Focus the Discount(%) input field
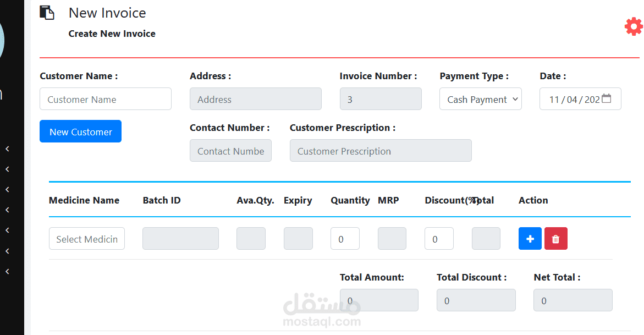This screenshot has height=335, width=644. pyautogui.click(x=439, y=238)
